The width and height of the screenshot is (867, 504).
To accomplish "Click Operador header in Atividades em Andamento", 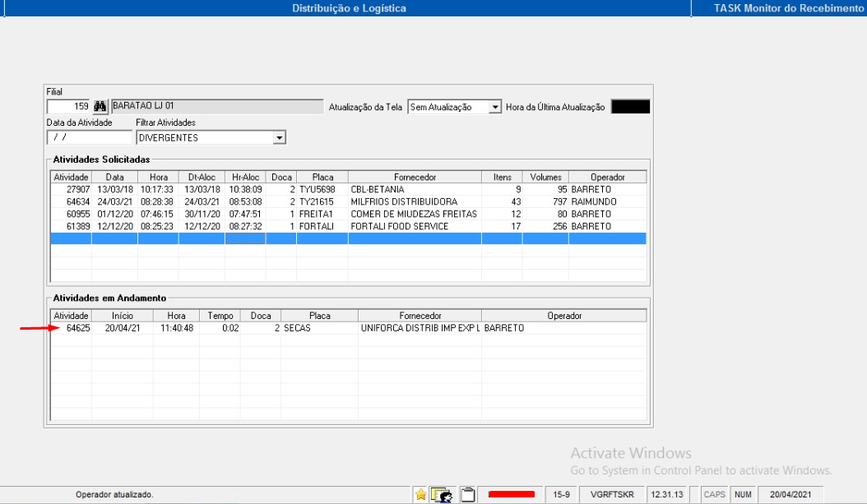I will pyautogui.click(x=564, y=316).
